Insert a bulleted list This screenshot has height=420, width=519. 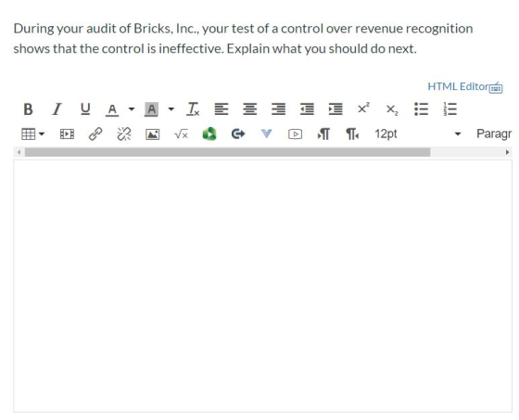click(421, 109)
